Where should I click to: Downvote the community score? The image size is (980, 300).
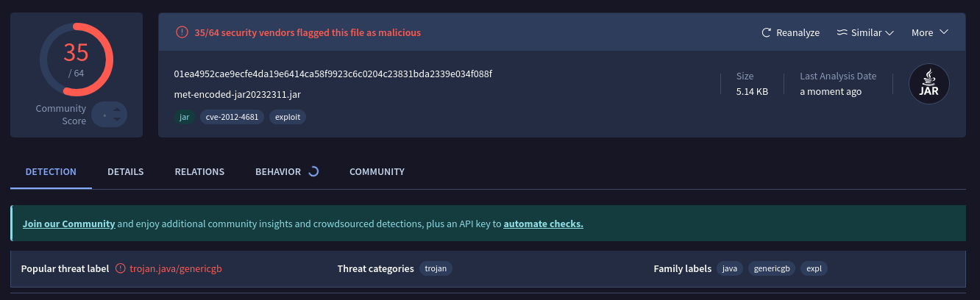[x=116, y=121]
